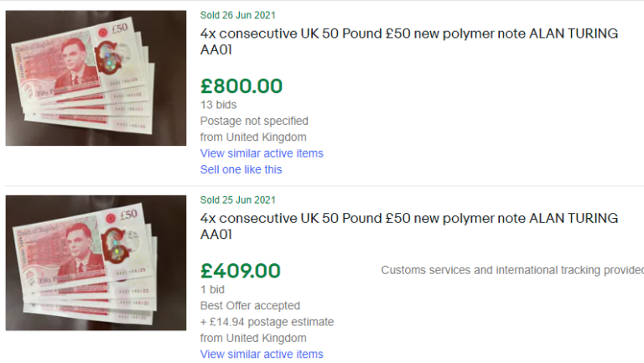The width and height of the screenshot is (644, 363).
Task: Click the 'Sell one like this' link
Action: click(x=241, y=169)
